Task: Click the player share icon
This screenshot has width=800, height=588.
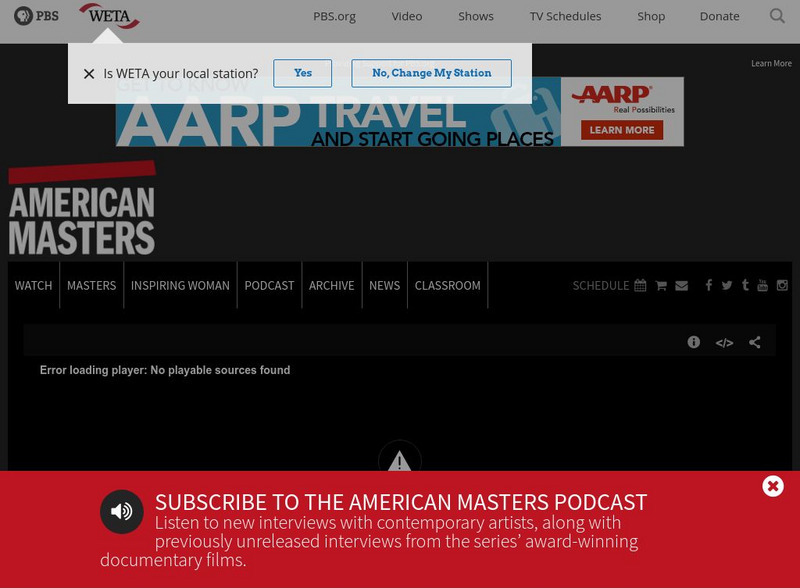Action: pos(755,342)
